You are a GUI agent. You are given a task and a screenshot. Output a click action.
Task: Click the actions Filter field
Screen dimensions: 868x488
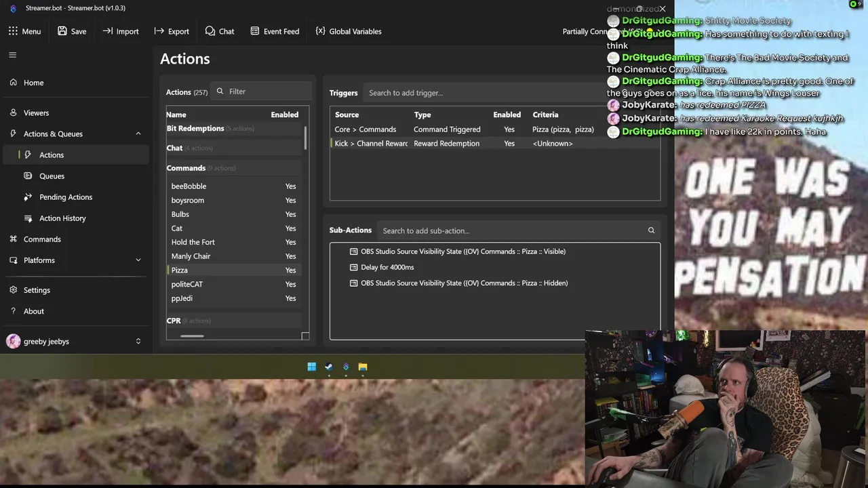(x=262, y=91)
